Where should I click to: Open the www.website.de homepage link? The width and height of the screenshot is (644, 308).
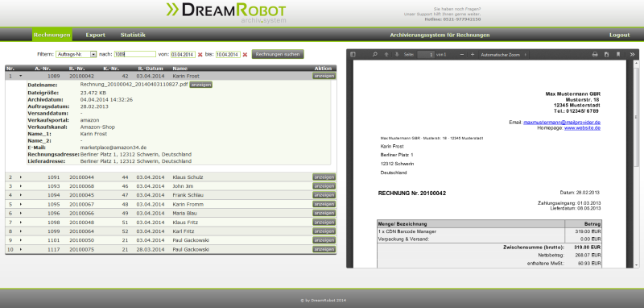582,128
